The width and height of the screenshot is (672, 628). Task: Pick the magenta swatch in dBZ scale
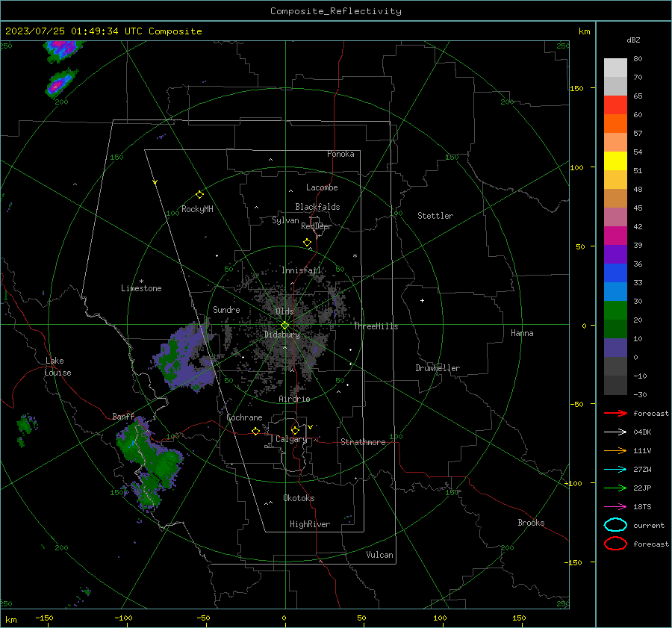(x=615, y=235)
